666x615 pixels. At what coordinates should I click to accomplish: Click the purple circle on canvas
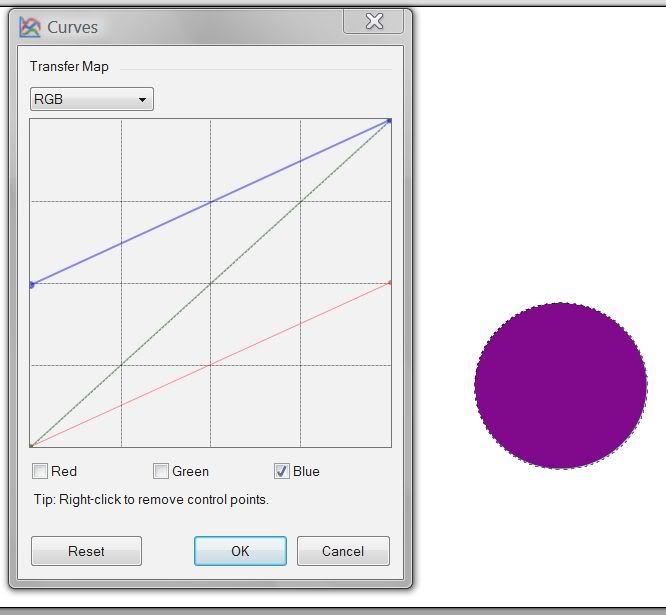click(x=561, y=386)
